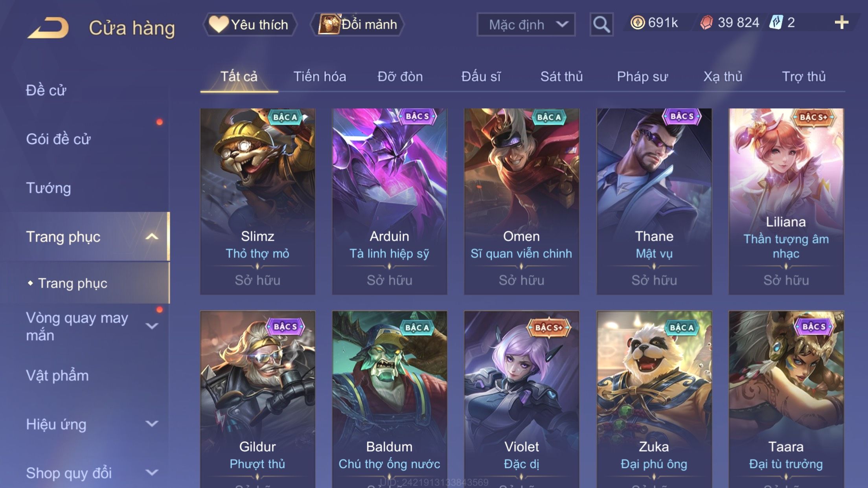Open the Yêu thích heart favorites
868x488 pixels.
click(x=250, y=24)
